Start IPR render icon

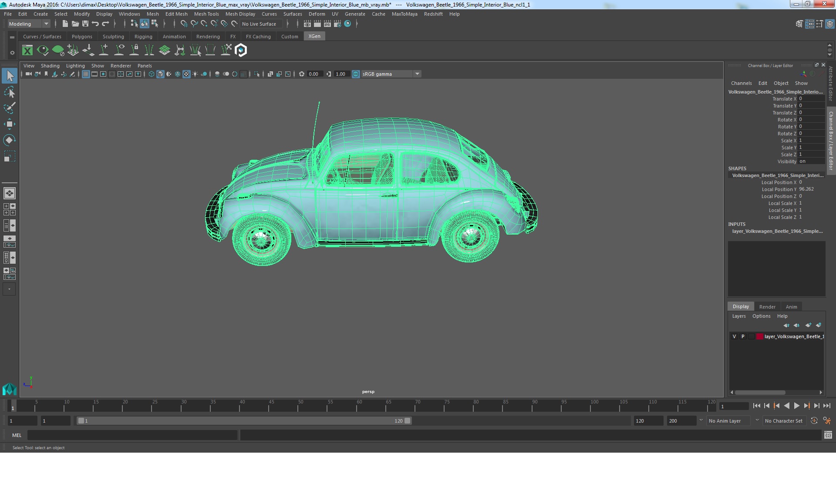[327, 24]
